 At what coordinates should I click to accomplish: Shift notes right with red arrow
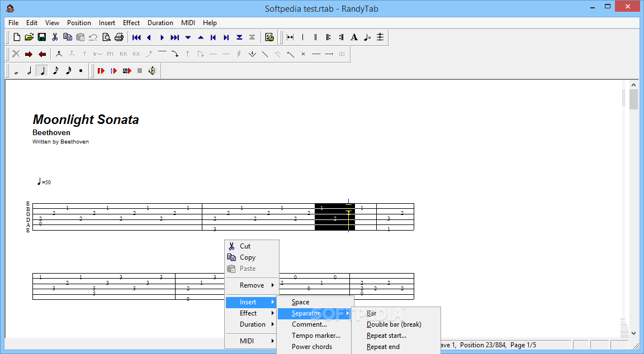(29, 54)
